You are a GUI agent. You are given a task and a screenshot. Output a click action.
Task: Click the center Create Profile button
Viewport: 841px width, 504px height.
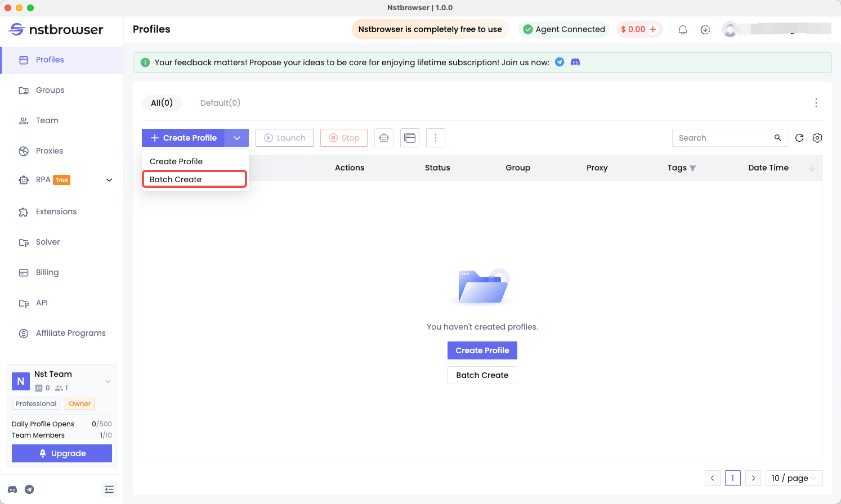482,350
